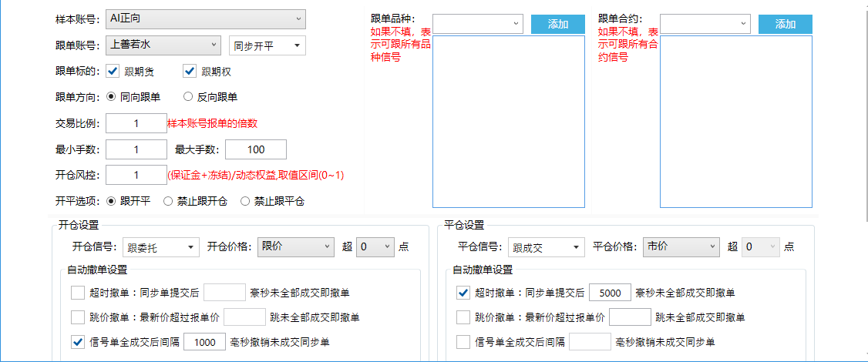This screenshot has width=868, height=362.
Task: Toggle the 跟期货 checkbox
Action: 113,71
